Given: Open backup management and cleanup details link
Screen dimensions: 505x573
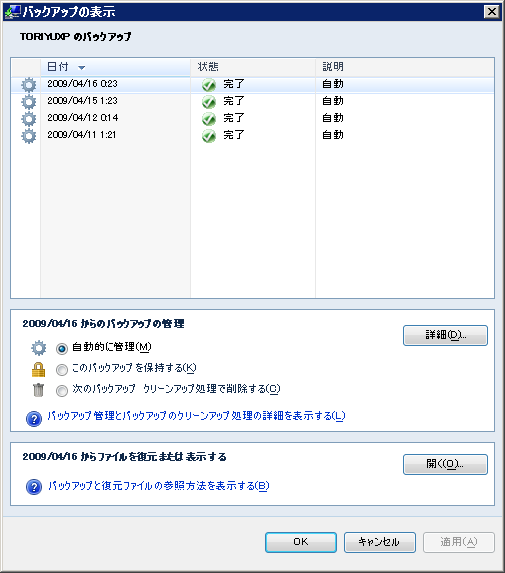Looking at the screenshot, I should pyautogui.click(x=197, y=416).
